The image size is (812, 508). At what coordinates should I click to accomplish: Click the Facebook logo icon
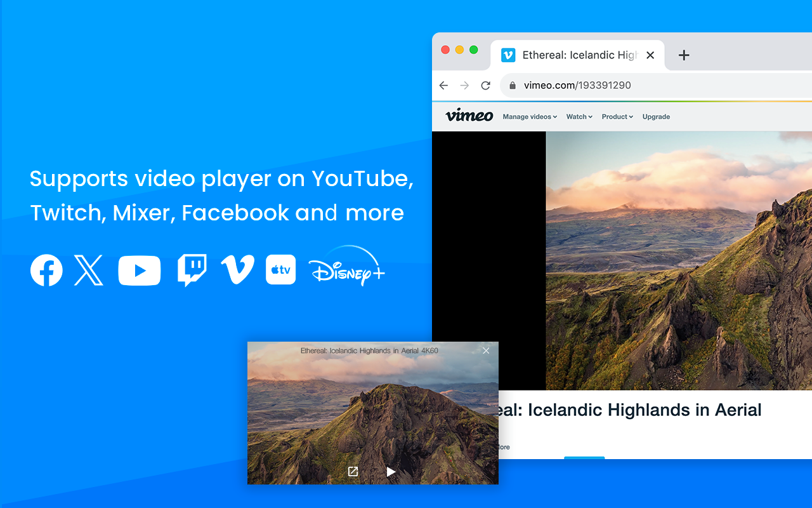click(46, 270)
